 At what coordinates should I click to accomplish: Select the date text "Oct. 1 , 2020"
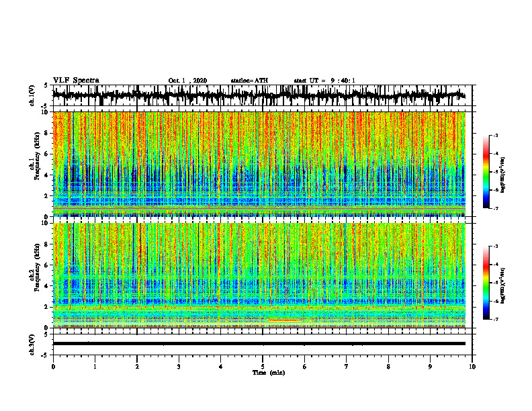click(x=187, y=81)
